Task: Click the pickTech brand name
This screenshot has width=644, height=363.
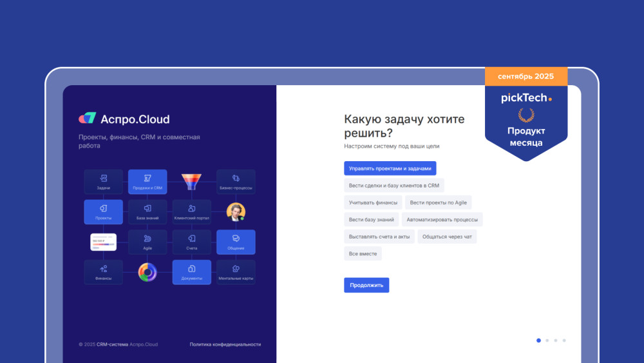Action: pyautogui.click(x=526, y=98)
